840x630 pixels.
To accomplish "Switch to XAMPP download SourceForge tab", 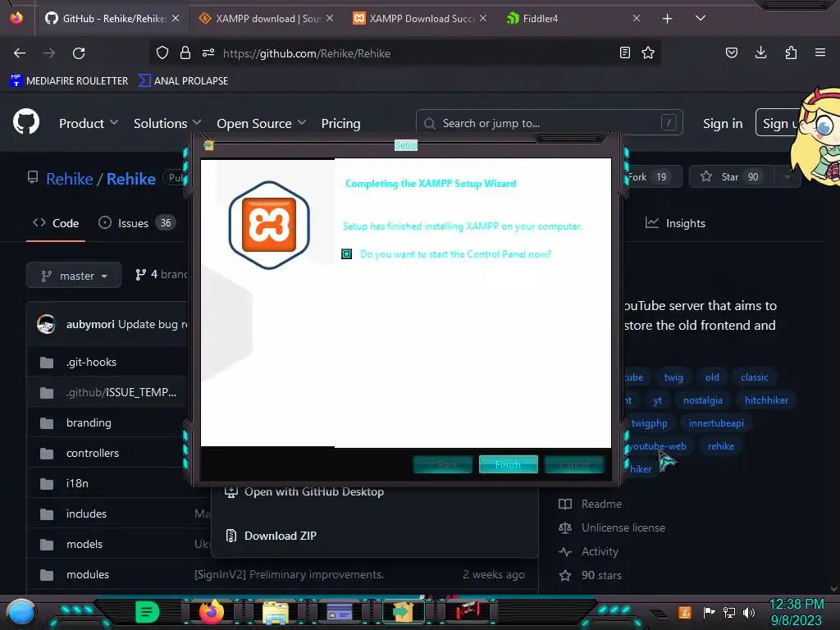I will pos(267,18).
